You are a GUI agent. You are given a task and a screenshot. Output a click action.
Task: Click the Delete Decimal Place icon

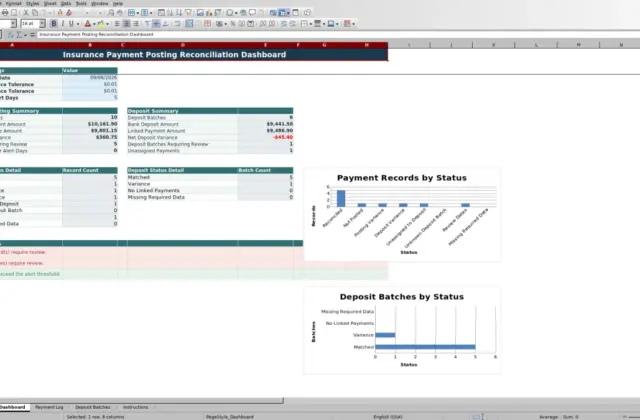[272, 24]
